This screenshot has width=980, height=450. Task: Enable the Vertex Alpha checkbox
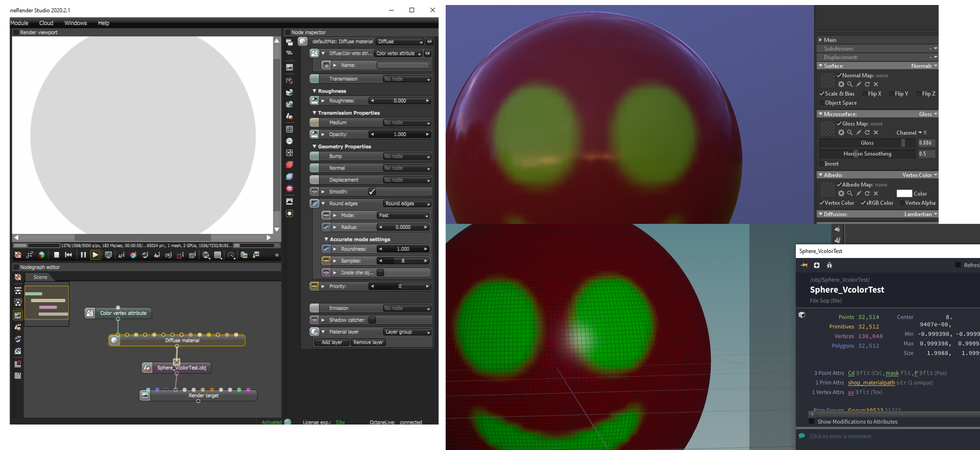tap(902, 203)
